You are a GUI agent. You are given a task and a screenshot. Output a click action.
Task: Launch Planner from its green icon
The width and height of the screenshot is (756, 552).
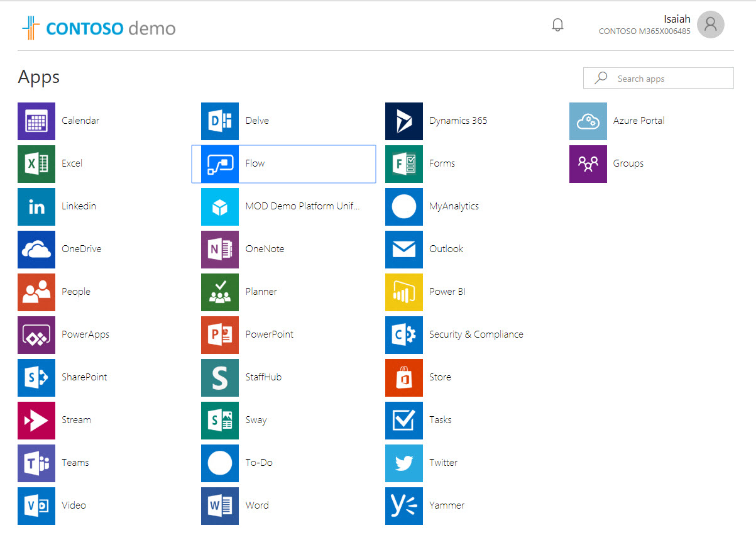pos(220,292)
